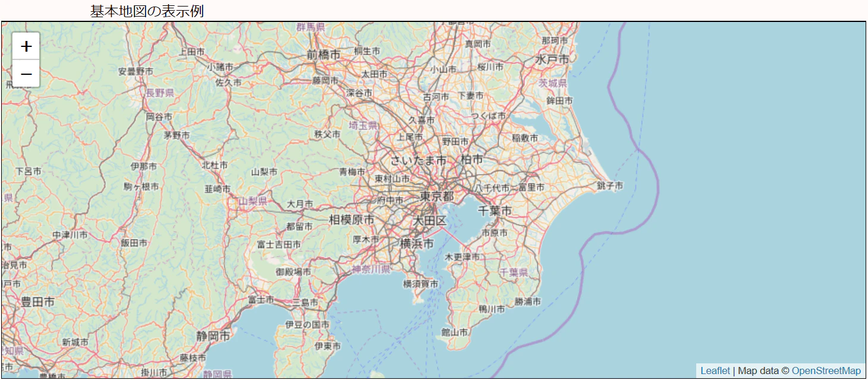Viewport: 868px width, 380px height.
Task: Click the 横浜市 city label
Action: 416,243
